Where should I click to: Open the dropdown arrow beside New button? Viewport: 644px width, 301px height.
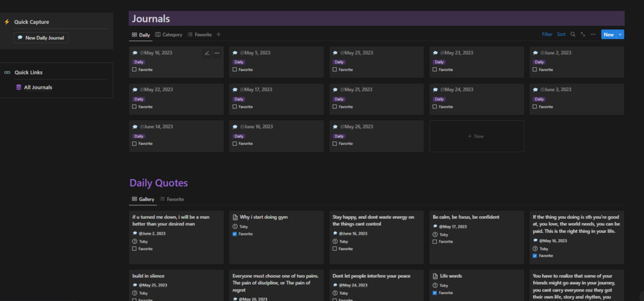click(620, 35)
